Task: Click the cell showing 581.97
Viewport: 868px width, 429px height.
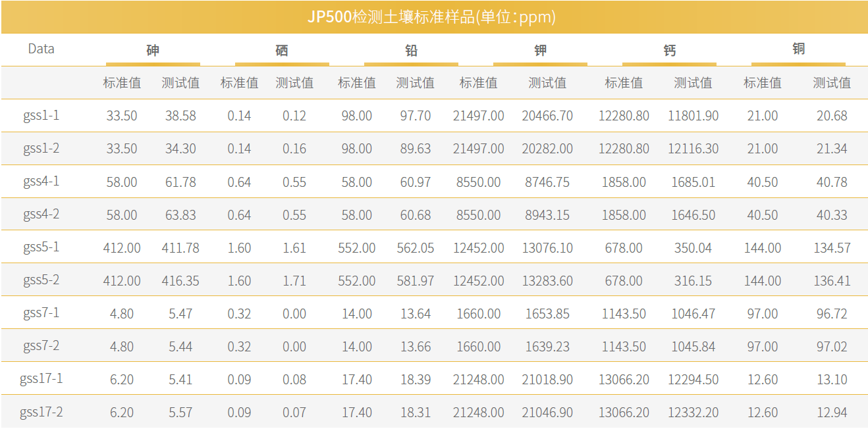Action: [416, 281]
